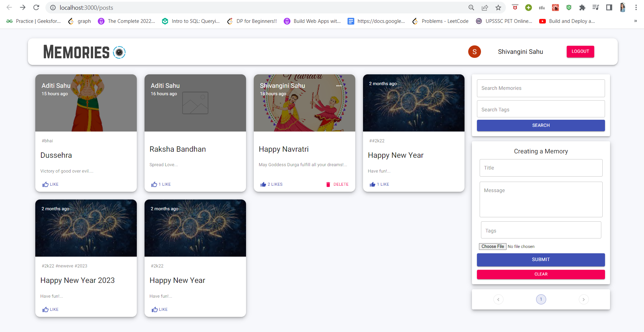Image resolution: width=644 pixels, height=332 pixels.
Task: Click the Tags input field
Action: 541,230
